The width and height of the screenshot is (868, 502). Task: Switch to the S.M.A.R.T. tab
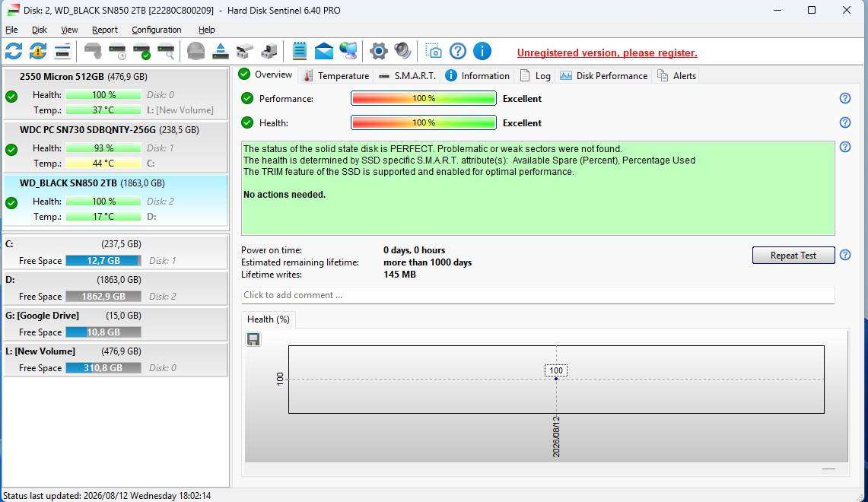[408, 76]
